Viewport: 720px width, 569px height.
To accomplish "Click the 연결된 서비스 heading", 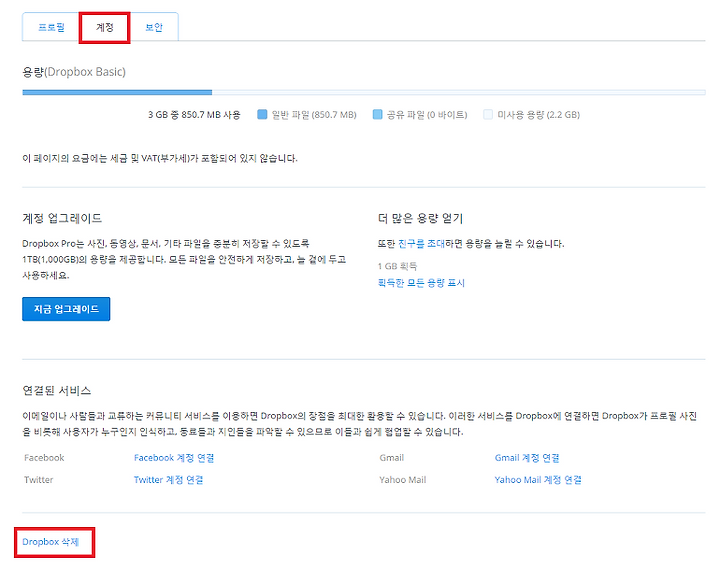I will pos(56,391).
